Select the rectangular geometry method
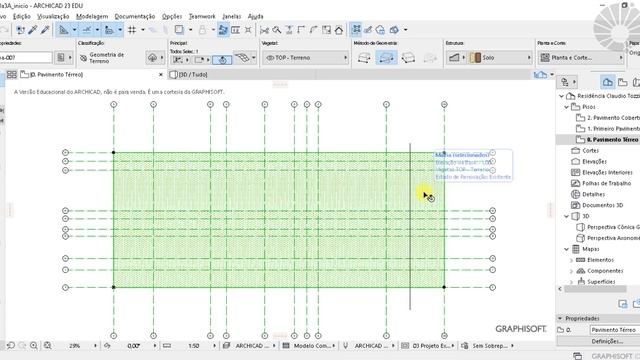Viewport: 640px width, 360px height. (x=386, y=58)
